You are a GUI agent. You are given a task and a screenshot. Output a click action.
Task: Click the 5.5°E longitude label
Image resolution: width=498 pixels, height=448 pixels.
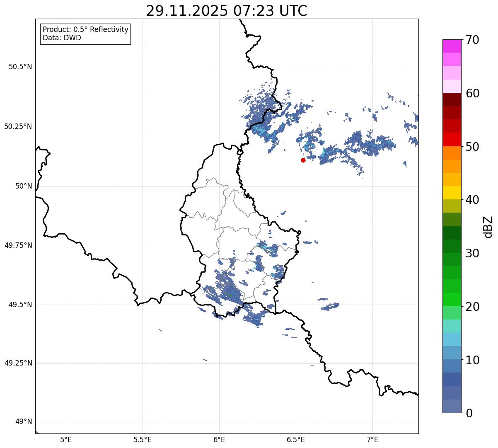[x=143, y=439]
